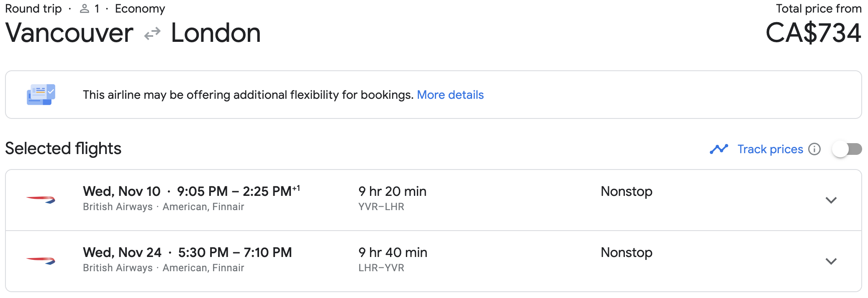This screenshot has height=298, width=868.
Task: Click the Economy class label
Action: (140, 9)
